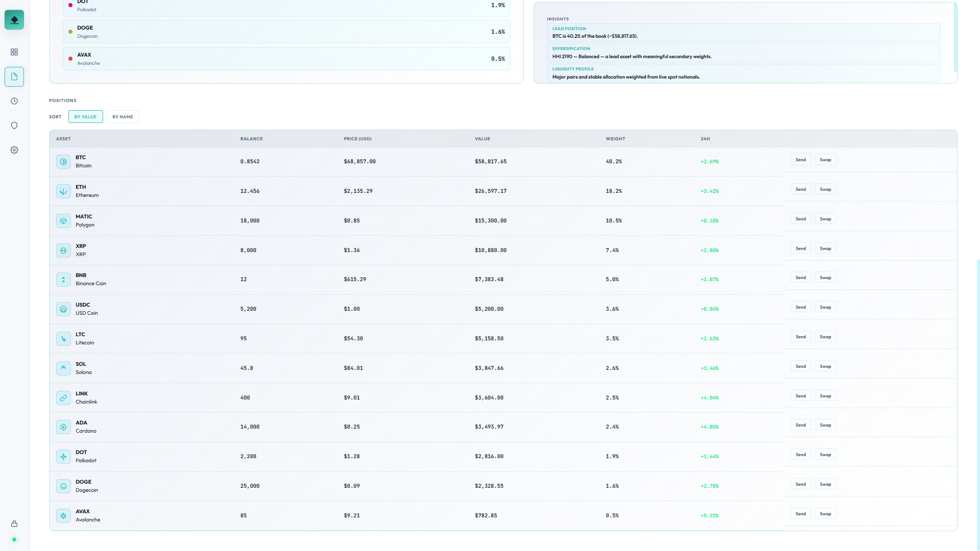
Task: Select the Bitcoin asset icon in the BTC row
Action: click(63, 161)
